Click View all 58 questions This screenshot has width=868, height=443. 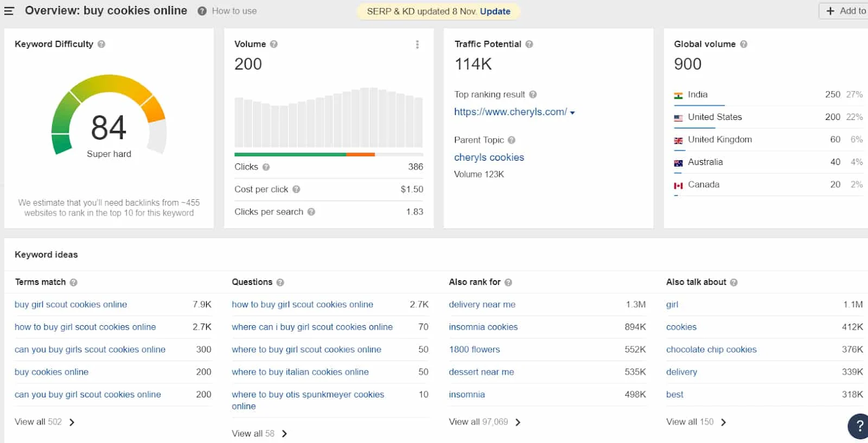point(253,433)
